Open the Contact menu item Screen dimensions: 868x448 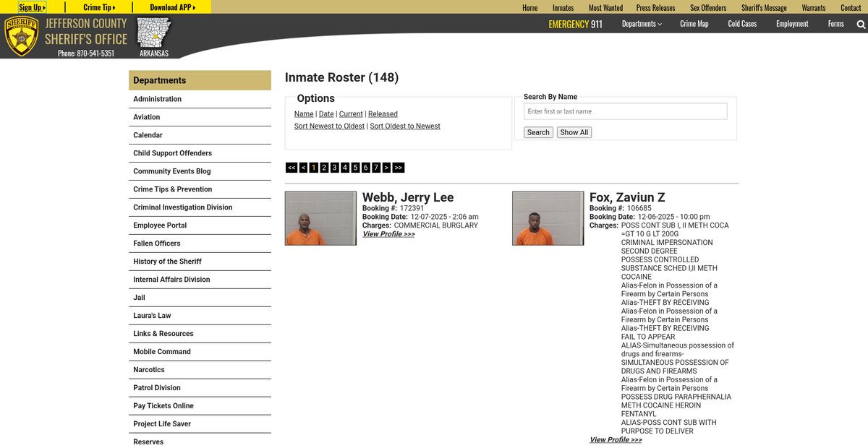tap(851, 8)
